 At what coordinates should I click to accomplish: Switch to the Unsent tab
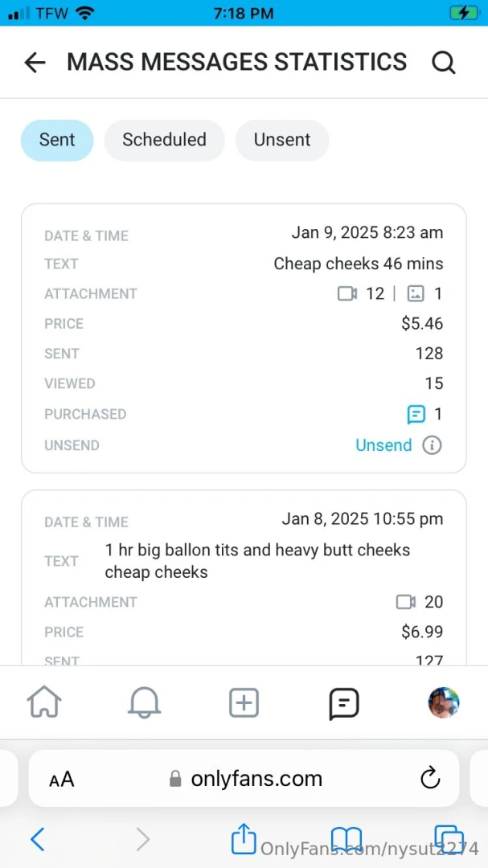(281, 140)
